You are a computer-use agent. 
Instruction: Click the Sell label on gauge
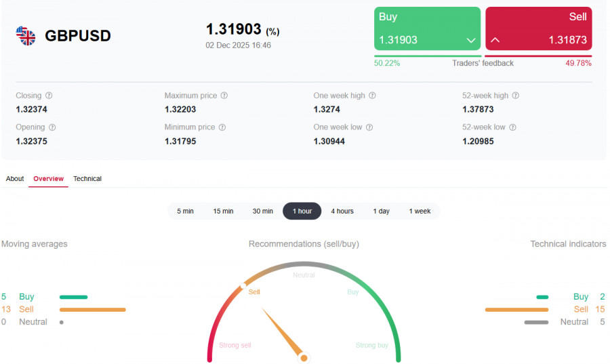(254, 292)
